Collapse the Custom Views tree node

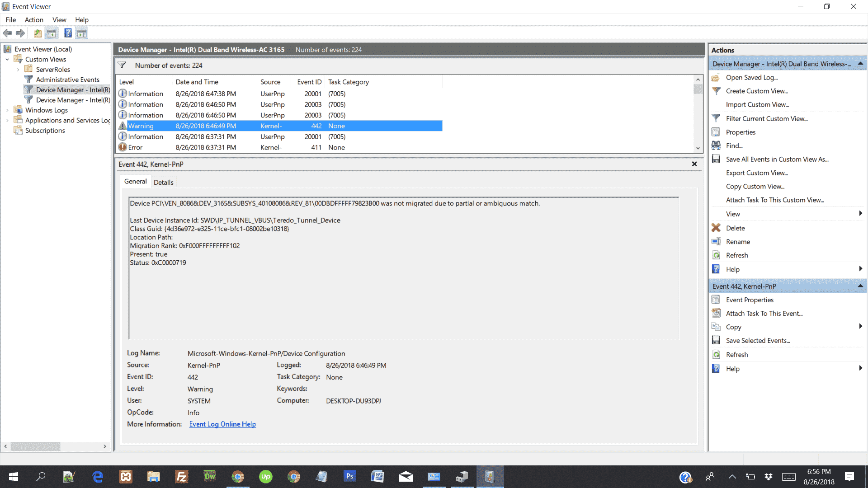click(x=7, y=60)
